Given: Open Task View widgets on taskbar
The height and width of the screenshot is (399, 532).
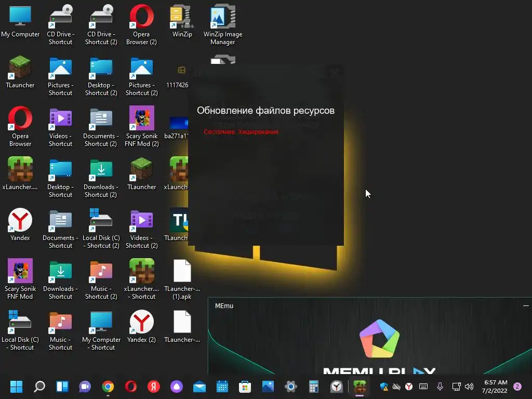Looking at the screenshot, I should click(62, 387).
